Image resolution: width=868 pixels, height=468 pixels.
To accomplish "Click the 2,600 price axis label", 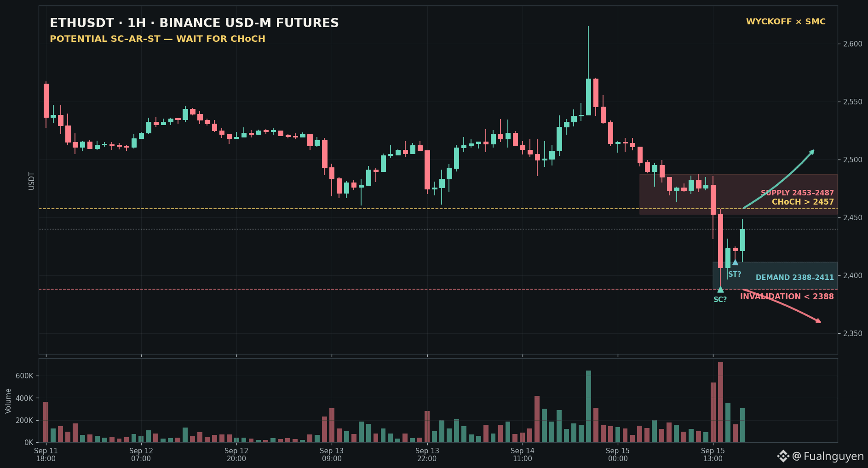I will pyautogui.click(x=852, y=44).
